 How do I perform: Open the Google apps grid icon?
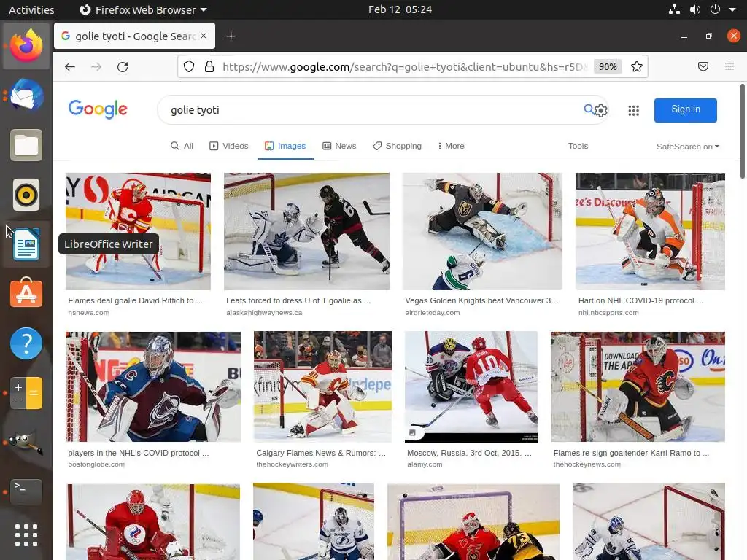(634, 111)
